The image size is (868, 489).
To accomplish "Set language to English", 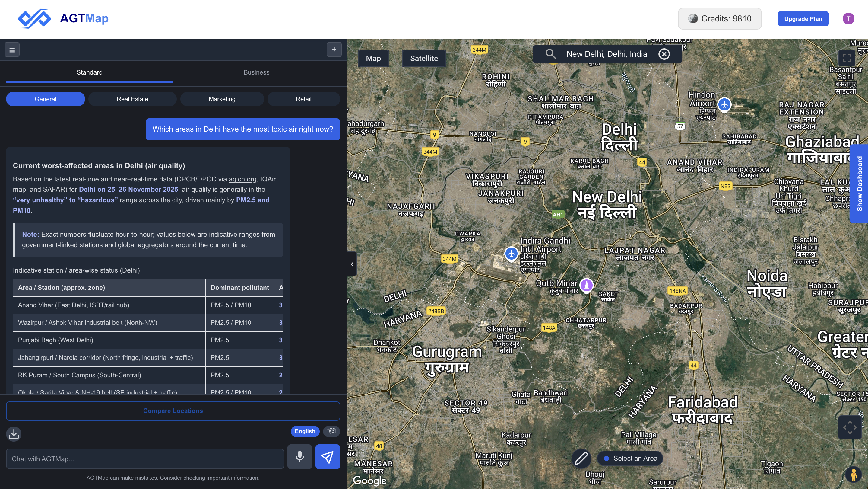I will pyautogui.click(x=305, y=431).
